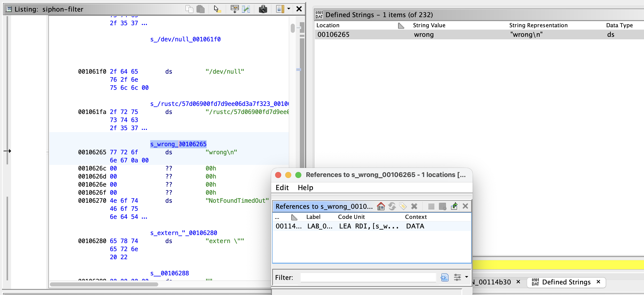Close the Defined Strings tab
This screenshot has width=644, height=295.
[598, 282]
